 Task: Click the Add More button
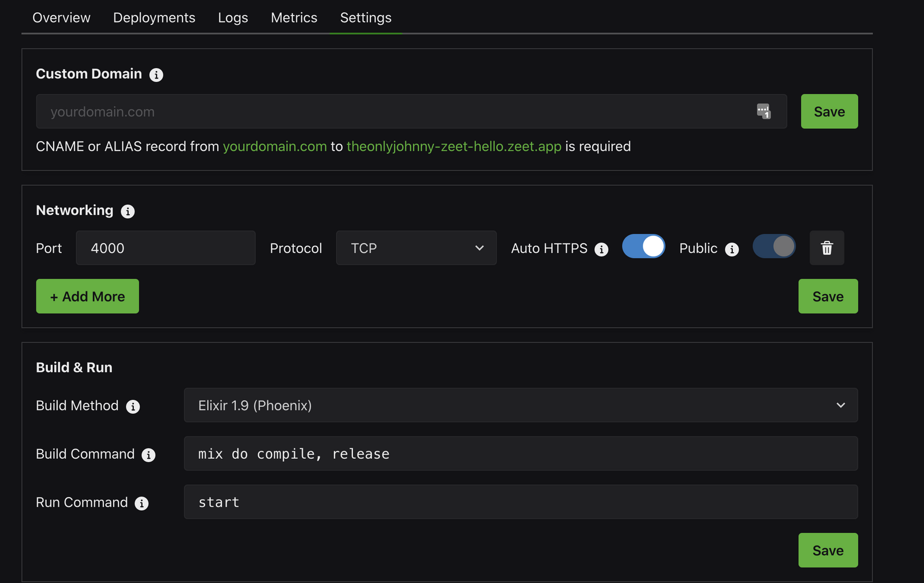click(87, 296)
